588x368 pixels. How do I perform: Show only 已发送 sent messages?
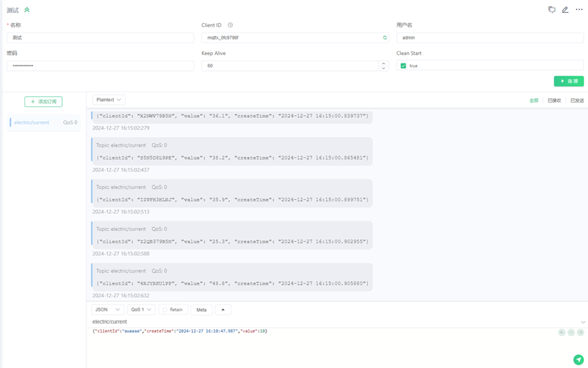click(x=576, y=100)
